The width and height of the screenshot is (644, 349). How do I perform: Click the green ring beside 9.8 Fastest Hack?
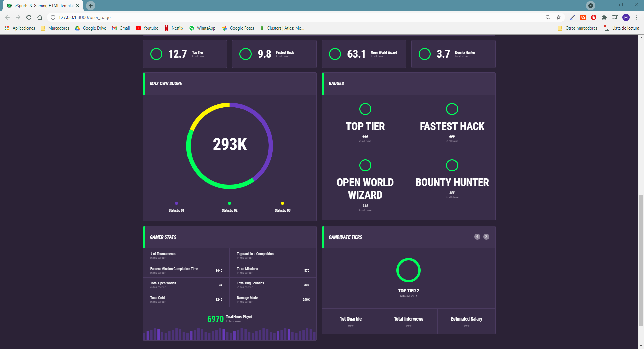click(246, 54)
